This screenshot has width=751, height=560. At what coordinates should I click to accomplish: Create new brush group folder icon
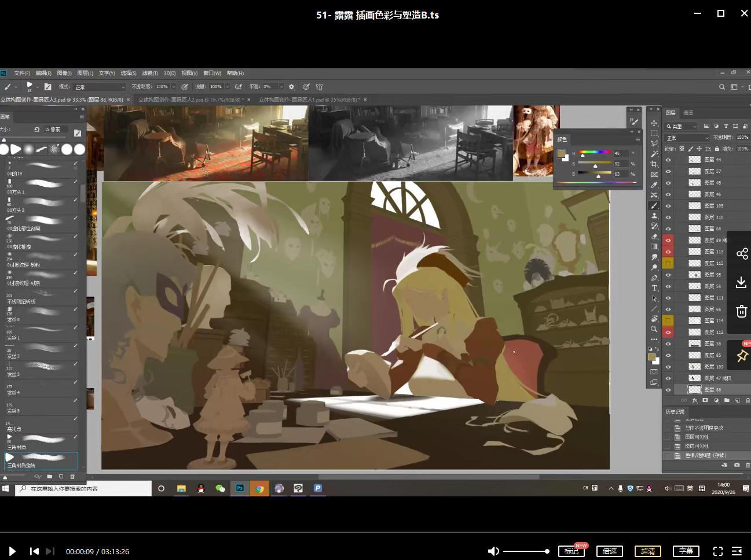pyautogui.click(x=50, y=477)
